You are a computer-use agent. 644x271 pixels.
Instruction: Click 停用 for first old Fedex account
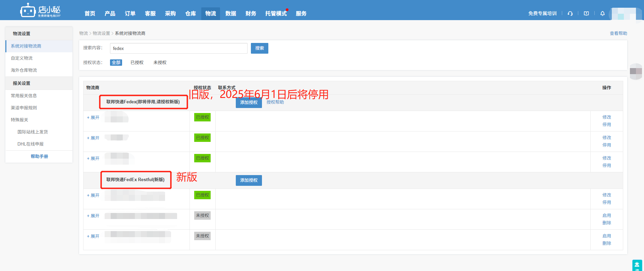tap(607, 125)
